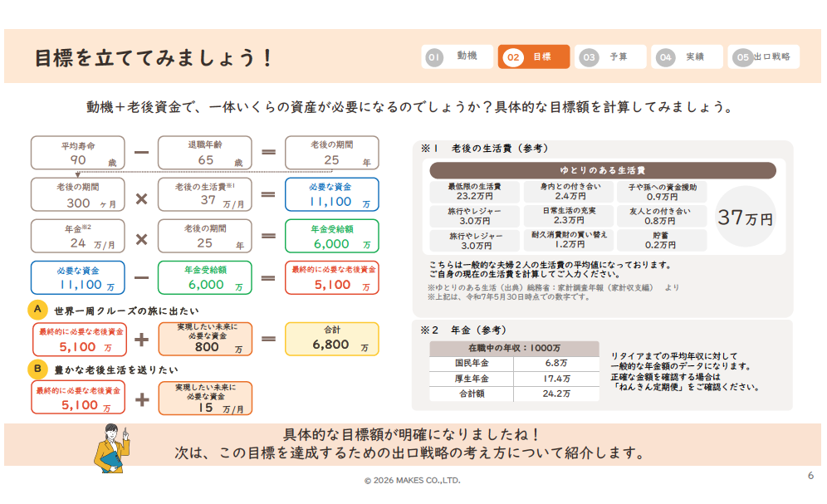Click the 厚生年金 row in pension table
The height and width of the screenshot is (504, 827).
513,379
